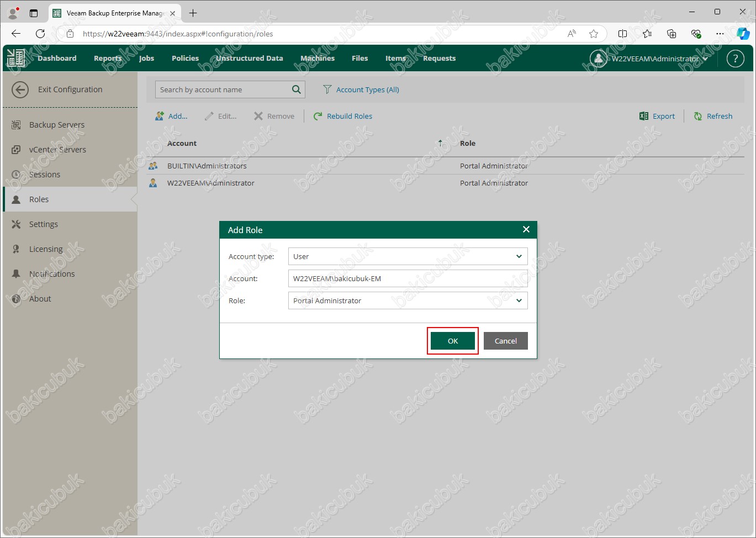Refresh the roles list
Viewport: 756px width, 538px height.
pos(713,116)
